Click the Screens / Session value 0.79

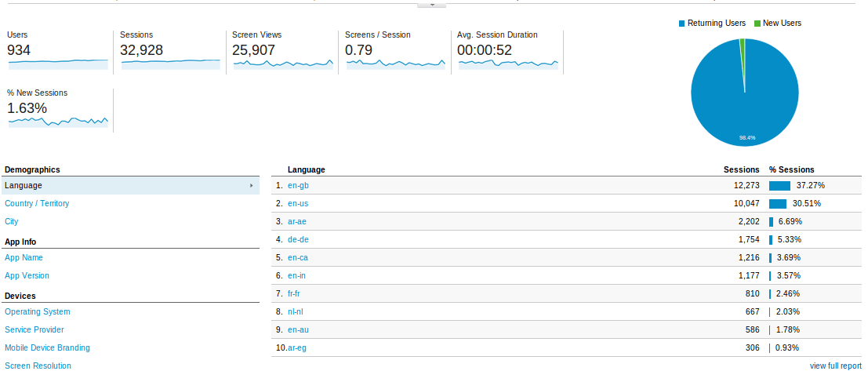(x=358, y=50)
